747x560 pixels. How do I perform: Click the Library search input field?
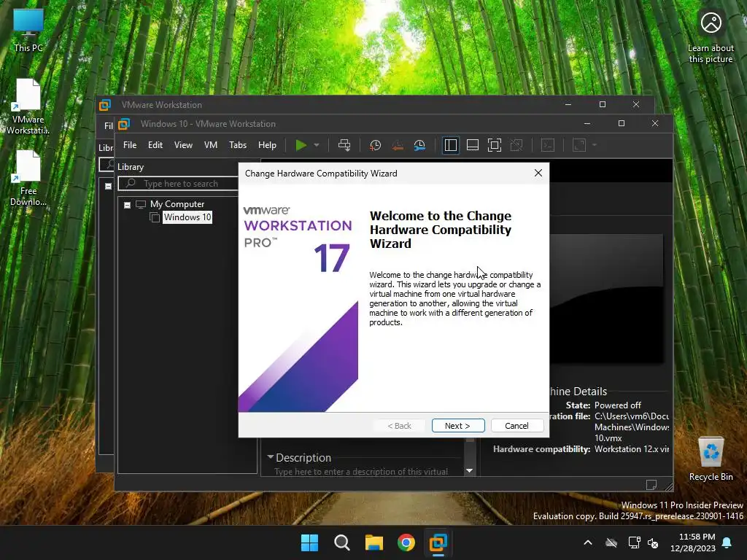tap(179, 183)
